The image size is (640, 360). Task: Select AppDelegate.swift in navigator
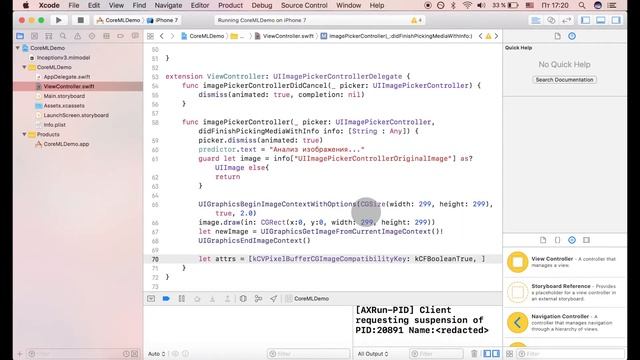point(67,77)
